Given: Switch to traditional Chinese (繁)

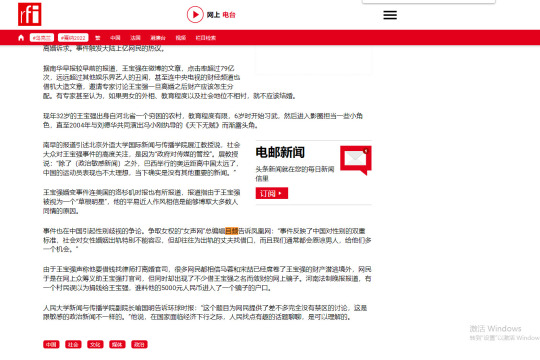Looking at the screenshot, I should pos(98,38).
